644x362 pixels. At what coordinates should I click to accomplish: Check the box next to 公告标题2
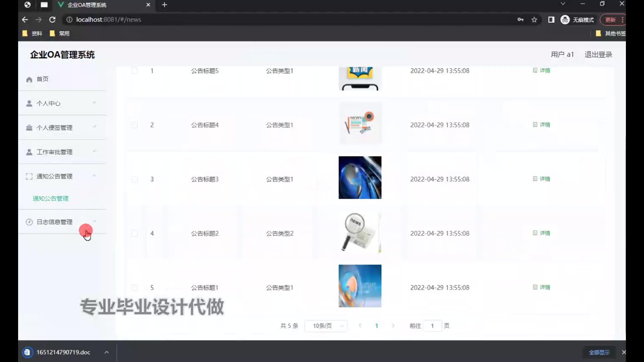[135, 234]
